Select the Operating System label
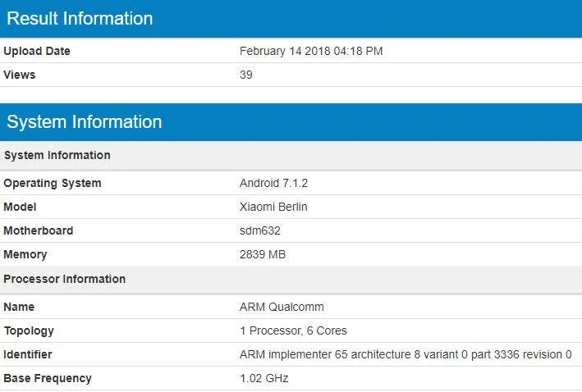Screen dimensions: 582x392 tap(53, 183)
